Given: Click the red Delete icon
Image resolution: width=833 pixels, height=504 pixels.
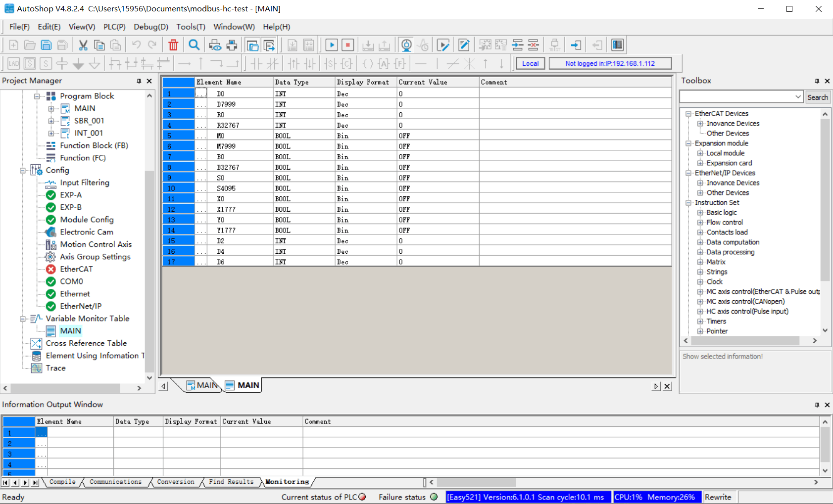Looking at the screenshot, I should [x=173, y=45].
